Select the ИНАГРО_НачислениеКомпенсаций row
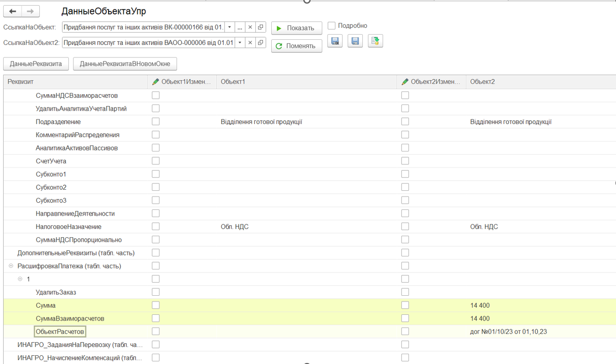 point(310,357)
